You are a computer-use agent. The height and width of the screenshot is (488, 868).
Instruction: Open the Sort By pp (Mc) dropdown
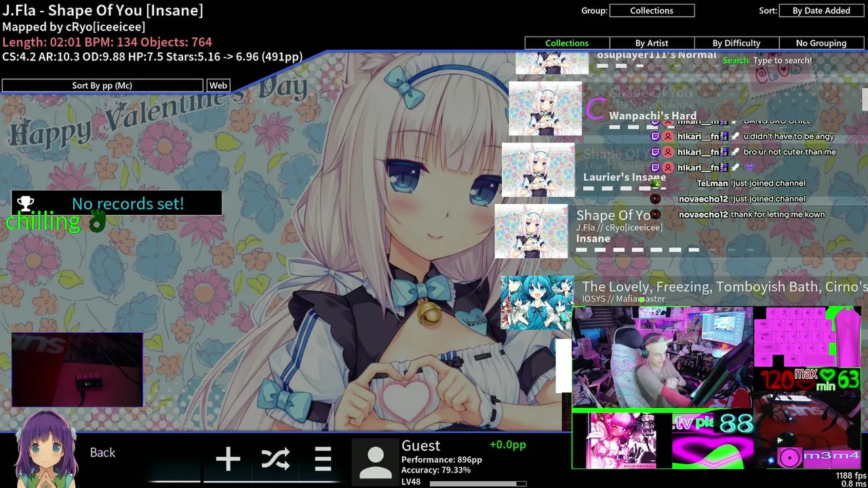pyautogui.click(x=102, y=85)
